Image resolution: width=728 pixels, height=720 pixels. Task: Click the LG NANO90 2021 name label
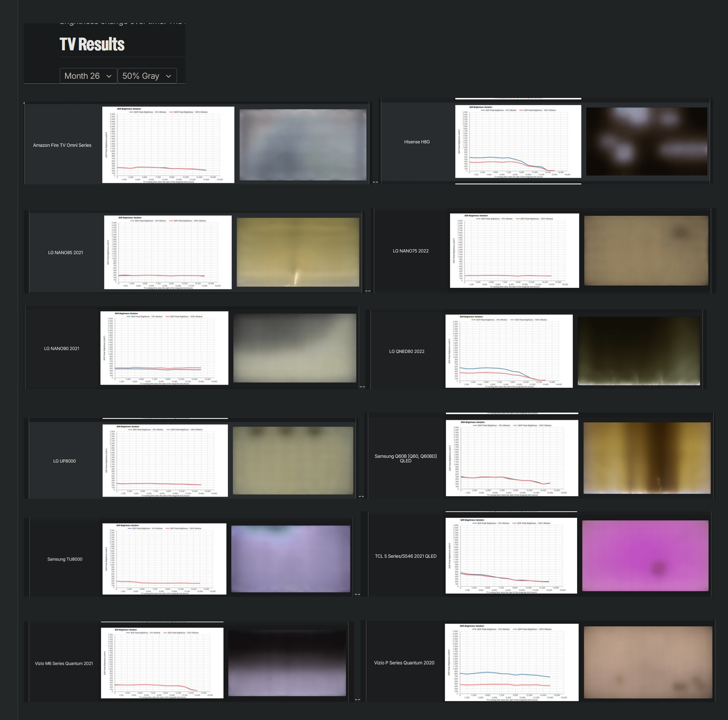(x=62, y=348)
